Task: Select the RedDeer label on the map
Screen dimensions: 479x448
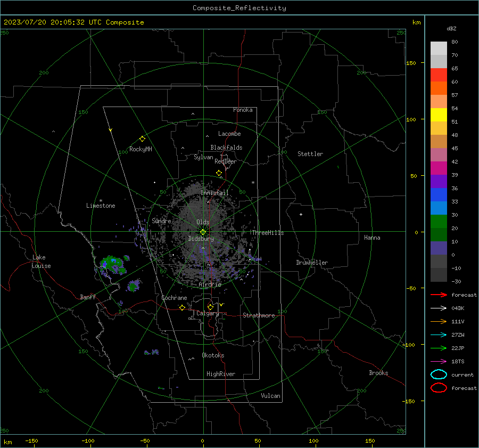Action: [226, 161]
